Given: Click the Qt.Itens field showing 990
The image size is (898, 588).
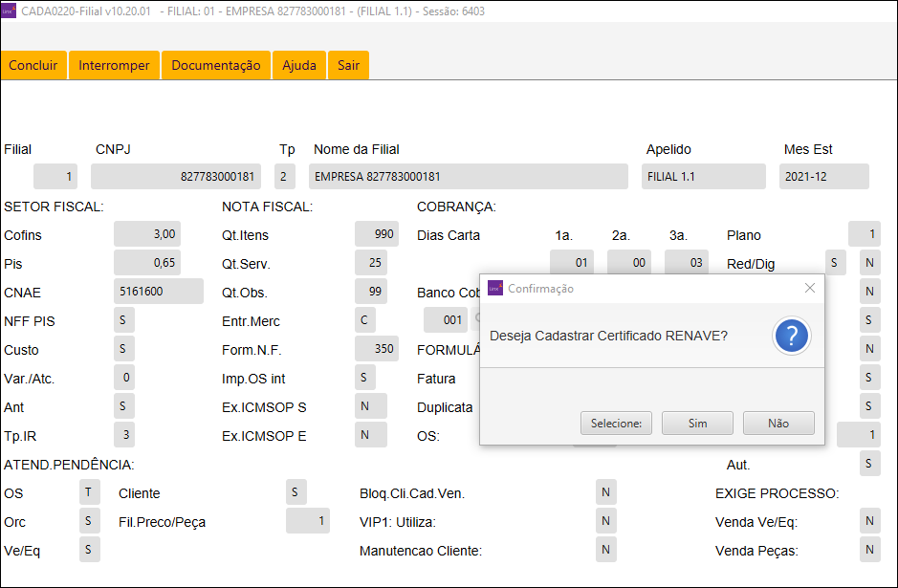Looking at the screenshot, I should (x=376, y=233).
